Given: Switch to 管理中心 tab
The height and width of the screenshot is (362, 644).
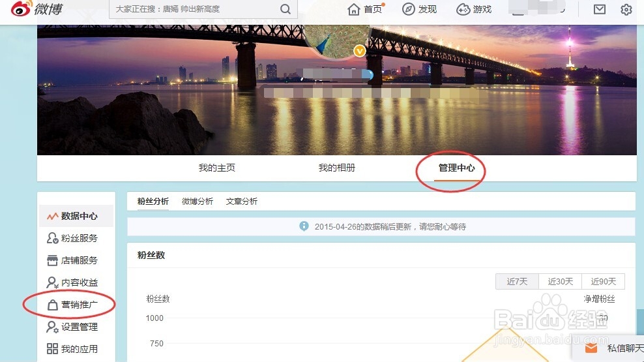Looking at the screenshot, I should click(x=456, y=168).
